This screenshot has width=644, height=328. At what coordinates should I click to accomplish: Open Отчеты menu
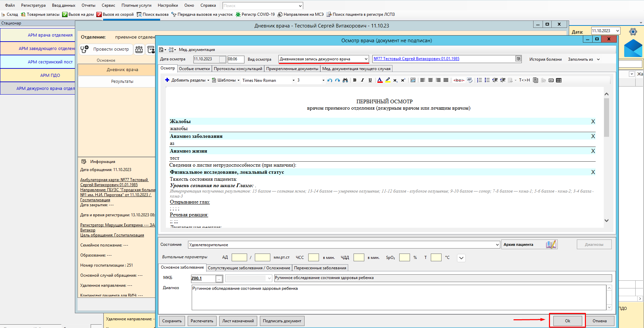pos(88,5)
